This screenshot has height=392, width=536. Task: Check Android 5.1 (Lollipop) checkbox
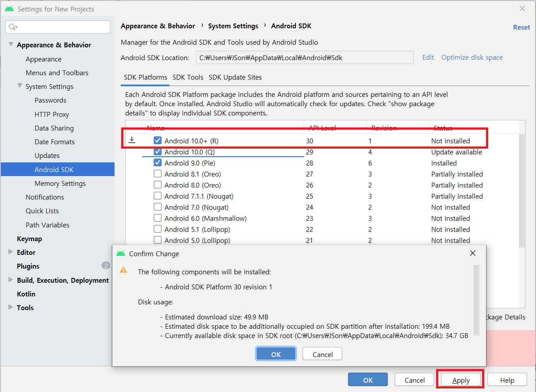tap(157, 229)
